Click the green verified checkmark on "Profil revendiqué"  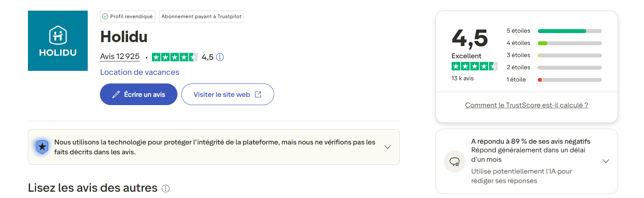tap(105, 17)
